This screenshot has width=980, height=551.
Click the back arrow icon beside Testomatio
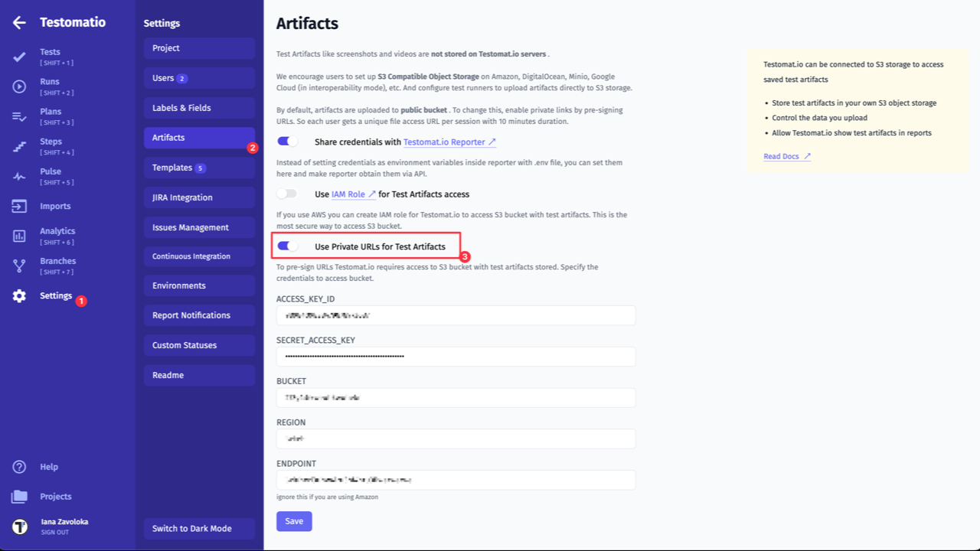[x=19, y=23]
